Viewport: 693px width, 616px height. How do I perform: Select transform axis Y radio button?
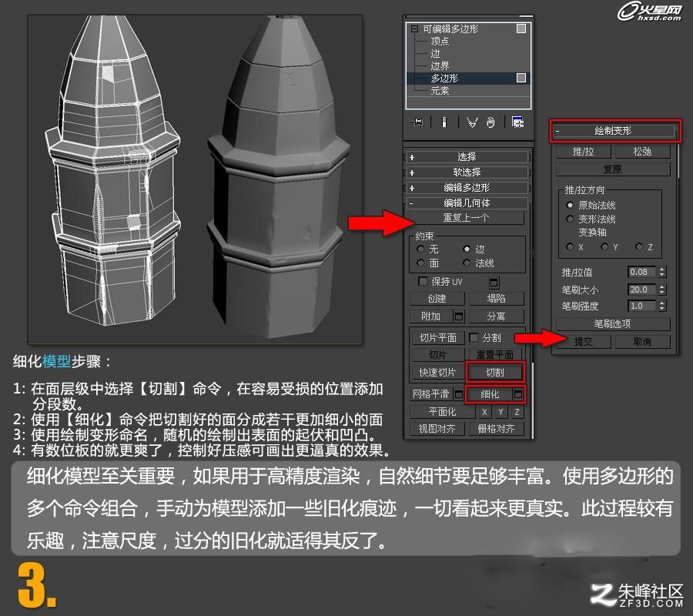click(x=604, y=246)
